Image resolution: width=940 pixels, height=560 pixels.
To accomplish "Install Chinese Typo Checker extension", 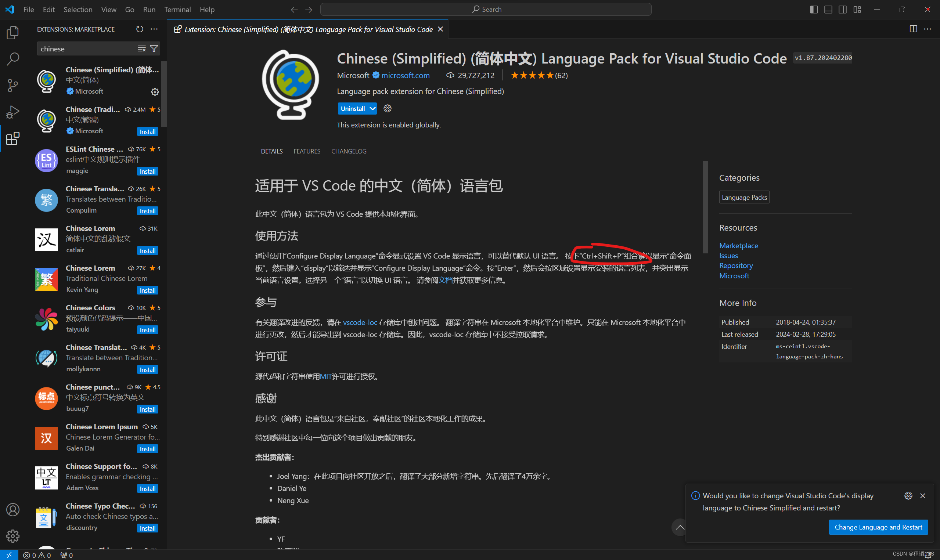I will 148,528.
